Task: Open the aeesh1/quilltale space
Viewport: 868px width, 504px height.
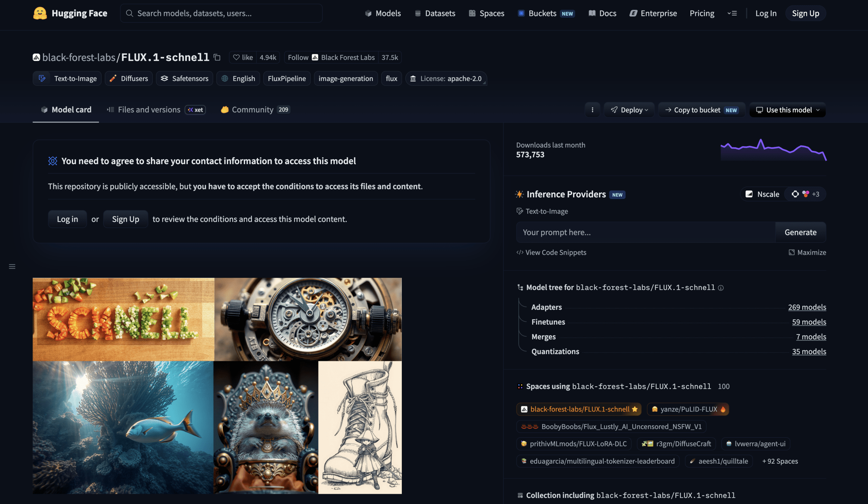Action: click(x=718, y=461)
